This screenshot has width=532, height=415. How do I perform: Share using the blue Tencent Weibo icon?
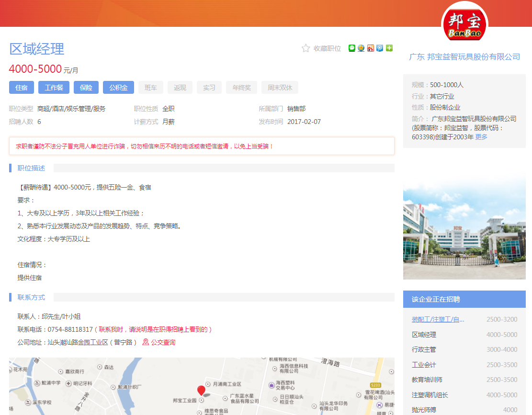pyautogui.click(x=380, y=48)
